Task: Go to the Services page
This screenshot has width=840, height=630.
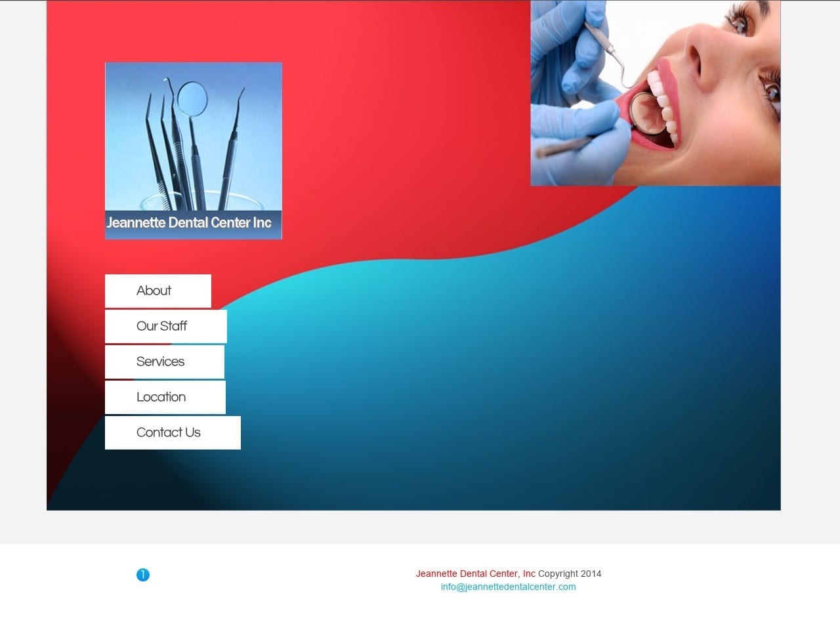Action: pos(165,362)
